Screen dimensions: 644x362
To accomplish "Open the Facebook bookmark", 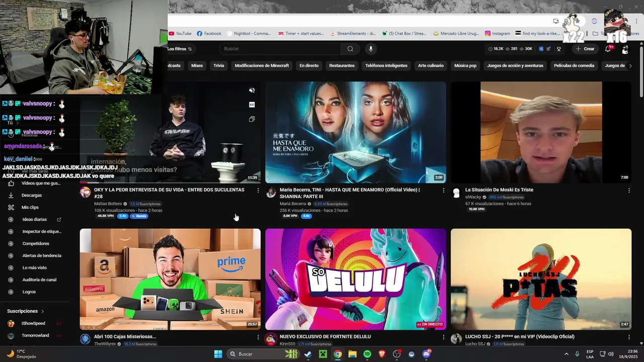I will [x=209, y=34].
